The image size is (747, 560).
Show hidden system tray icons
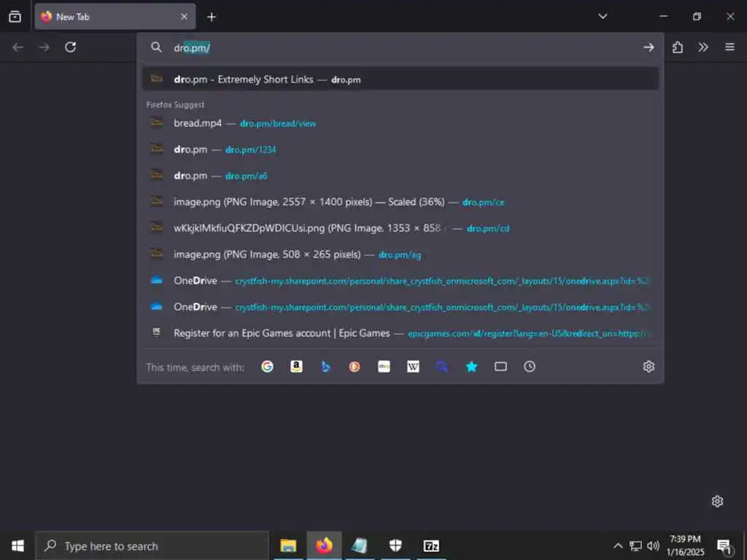[x=618, y=545]
